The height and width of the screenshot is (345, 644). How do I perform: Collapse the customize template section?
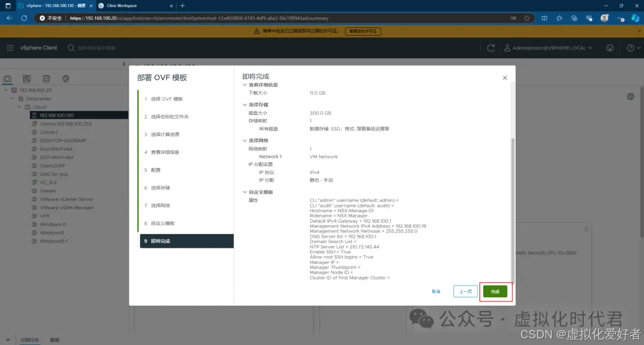coord(245,192)
